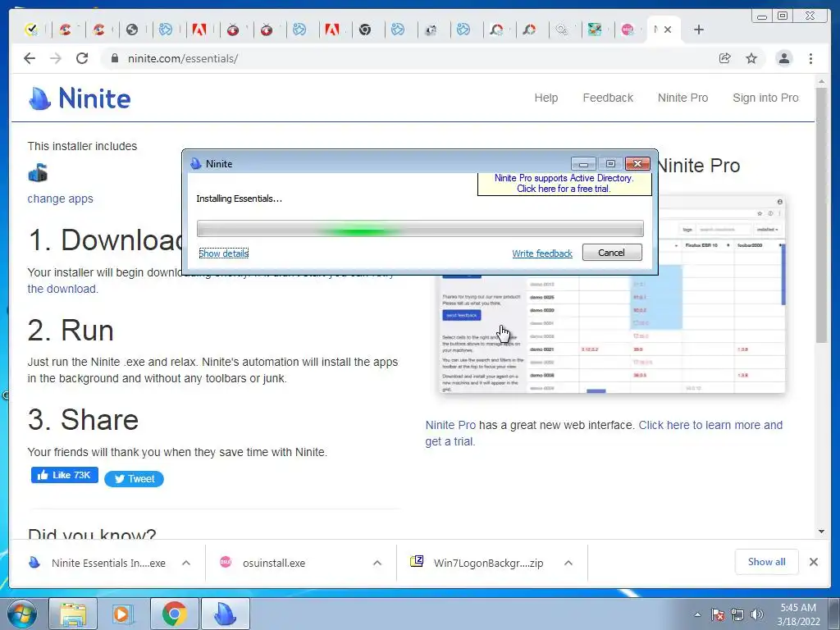The image size is (840, 630).
Task: Click the scrollbar down arrow
Action: click(821, 532)
